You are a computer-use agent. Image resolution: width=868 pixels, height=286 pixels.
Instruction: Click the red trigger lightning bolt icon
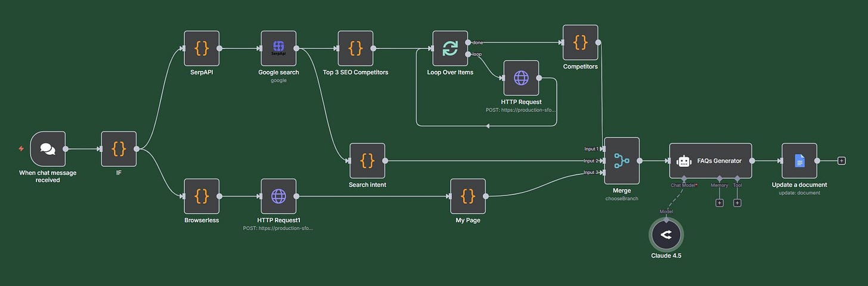(21, 149)
